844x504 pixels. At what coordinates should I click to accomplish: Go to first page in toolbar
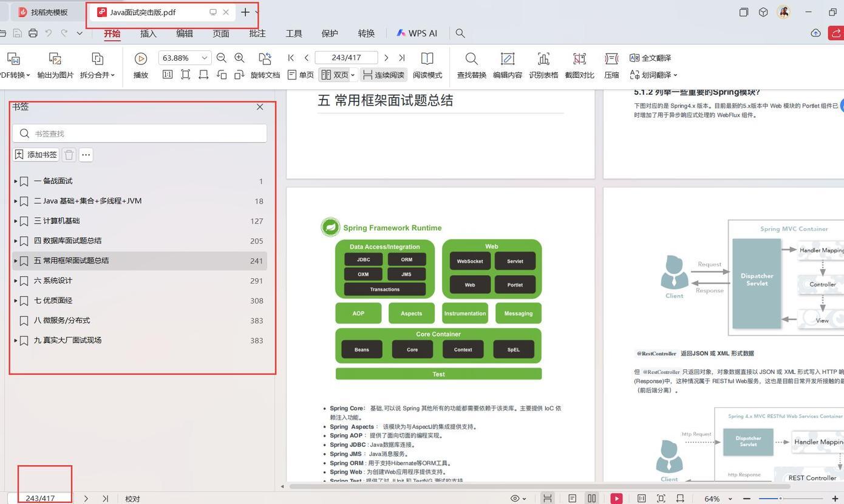point(291,58)
